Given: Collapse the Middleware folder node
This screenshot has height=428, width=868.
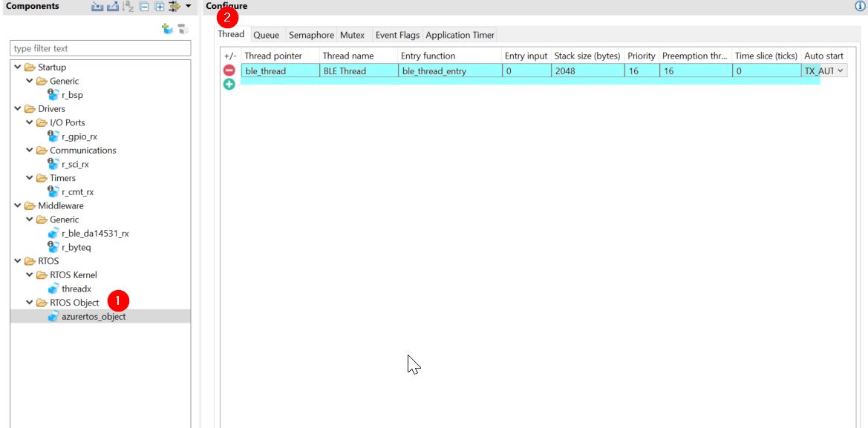Looking at the screenshot, I should point(18,205).
